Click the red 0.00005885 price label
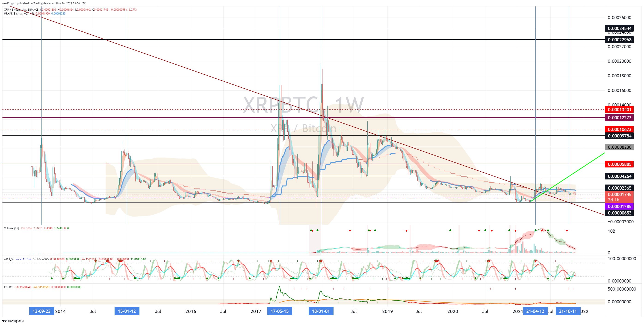Image resolution: width=644 pixels, height=325 pixels. click(619, 164)
